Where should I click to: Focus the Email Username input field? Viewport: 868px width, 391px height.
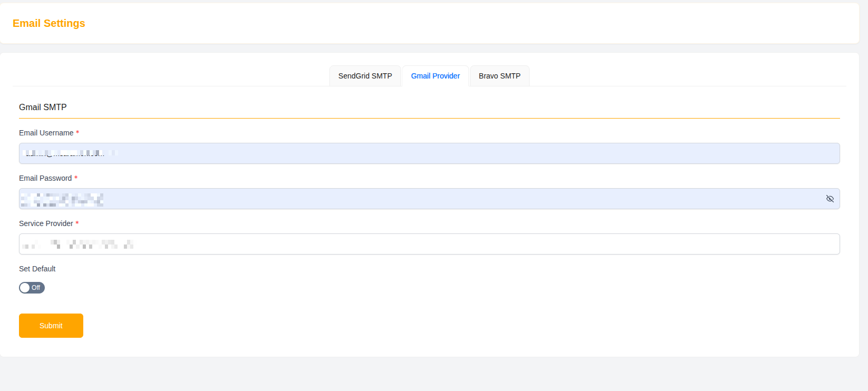[430, 153]
